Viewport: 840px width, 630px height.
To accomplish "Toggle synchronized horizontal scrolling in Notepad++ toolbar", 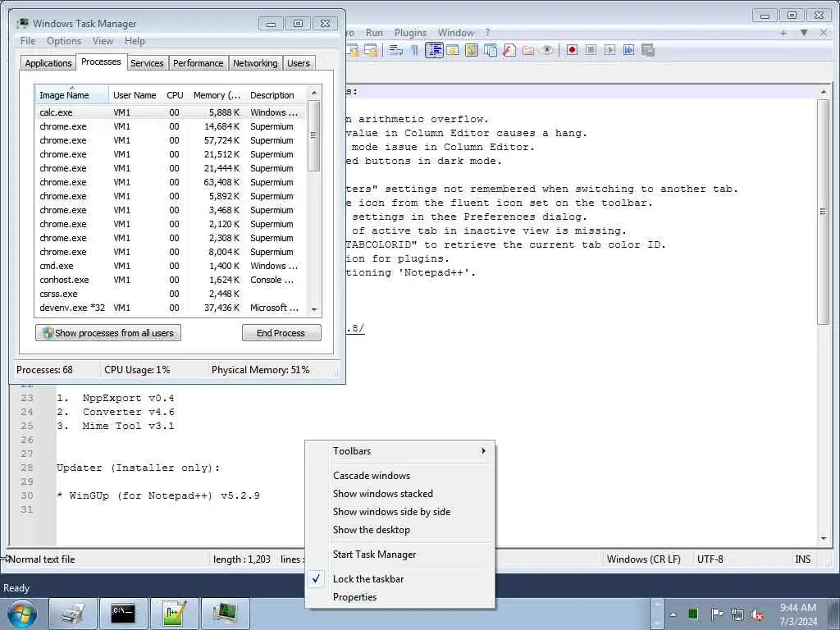I will [x=371, y=50].
